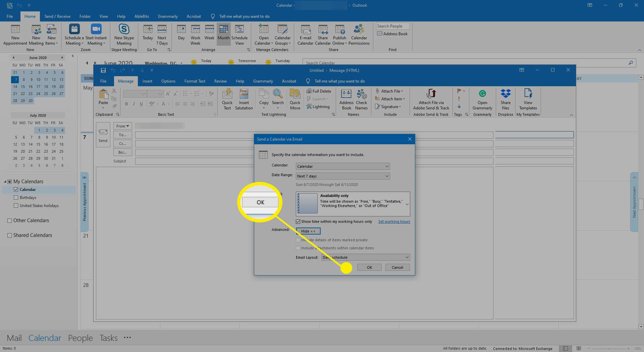
Task: Click the To... recipient button
Action: click(123, 135)
